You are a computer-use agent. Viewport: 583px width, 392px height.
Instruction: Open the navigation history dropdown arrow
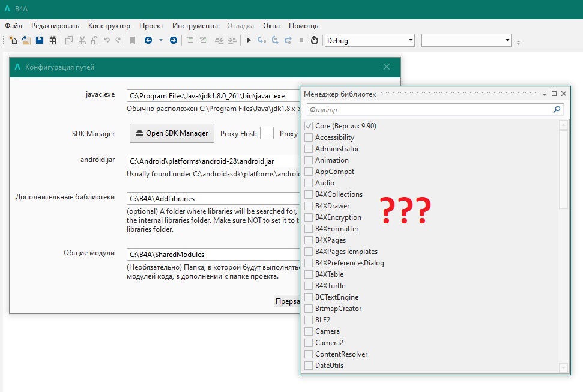pos(161,40)
